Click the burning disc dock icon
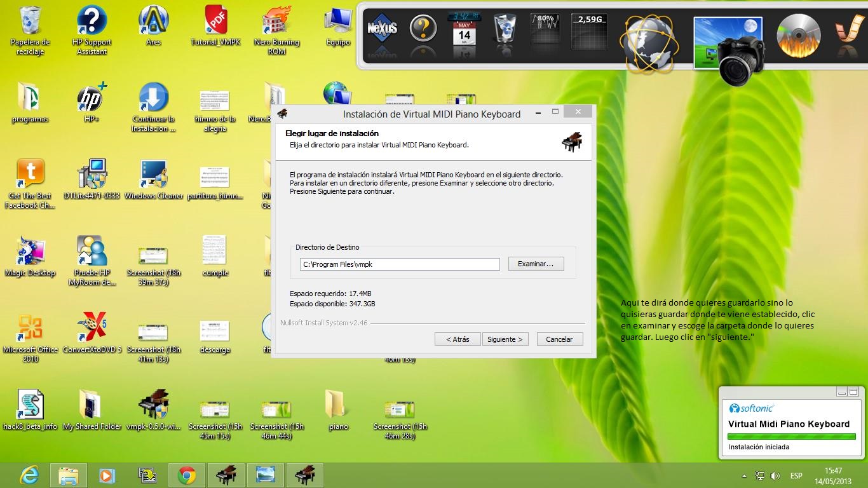The image size is (868, 488). [x=799, y=36]
